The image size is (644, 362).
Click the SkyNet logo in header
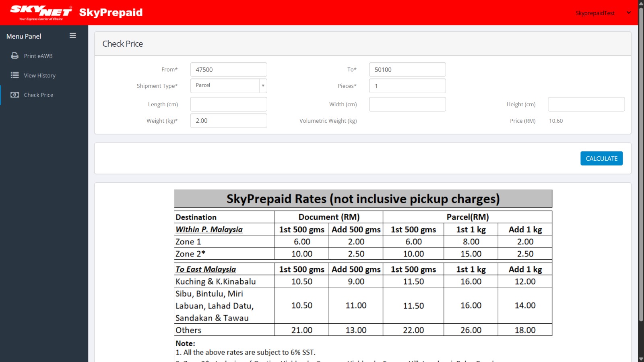point(41,12)
